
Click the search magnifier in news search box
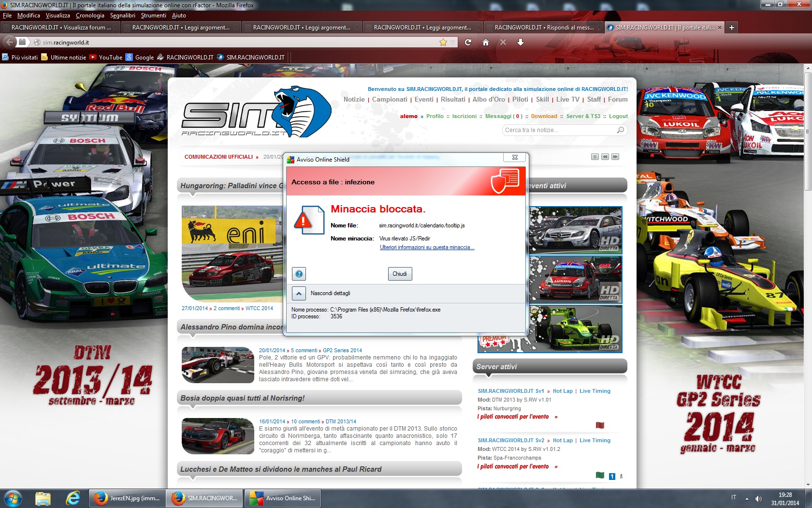coord(621,130)
